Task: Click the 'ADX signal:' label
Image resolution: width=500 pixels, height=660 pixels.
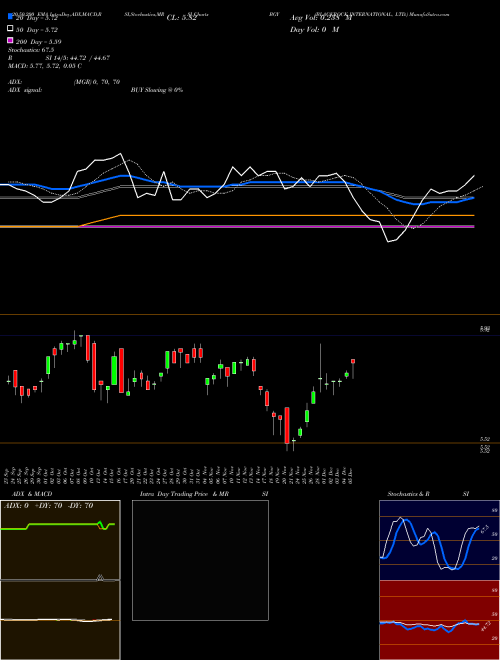Action: tap(25, 90)
